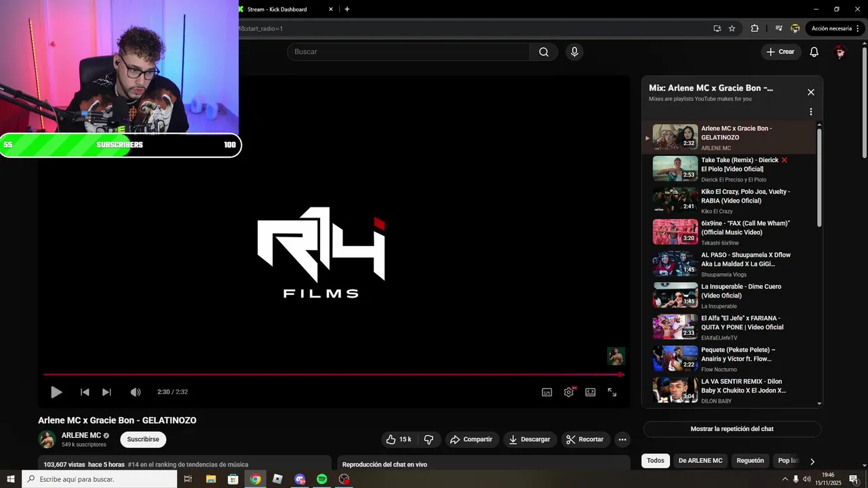Select Take Take (Remix) in playlist
Viewport: 868px width, 488px height.
(x=730, y=169)
